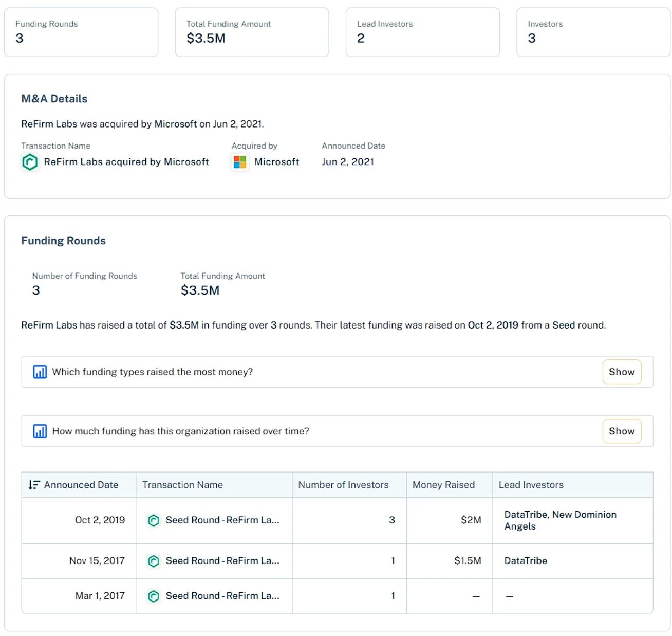
Task: Open DataTribe in the Nov 15, 2017 row
Action: 526,561
